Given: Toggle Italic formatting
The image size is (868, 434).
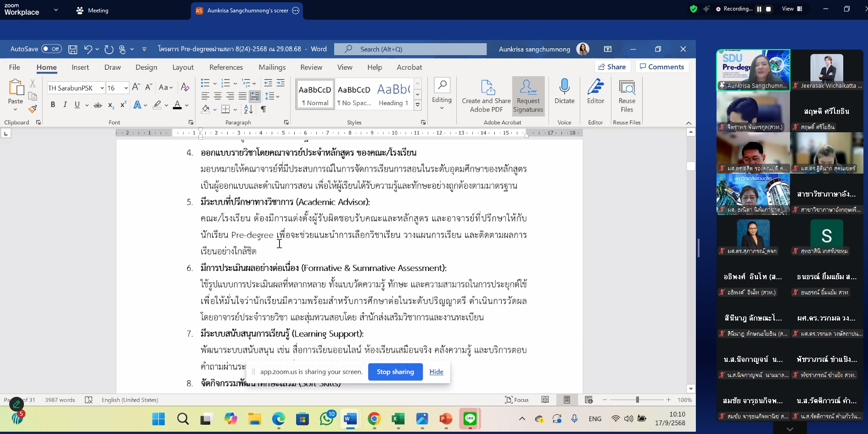Looking at the screenshot, I should [65, 105].
